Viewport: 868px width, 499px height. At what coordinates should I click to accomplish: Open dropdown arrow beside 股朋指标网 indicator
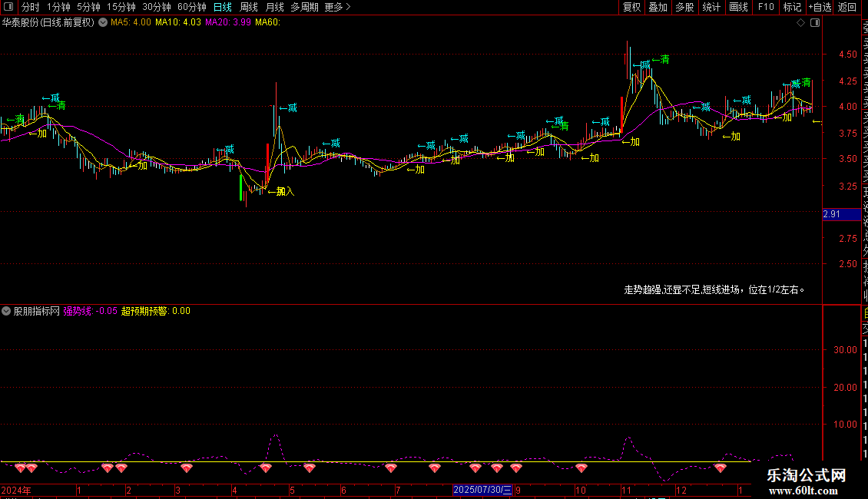[6, 311]
